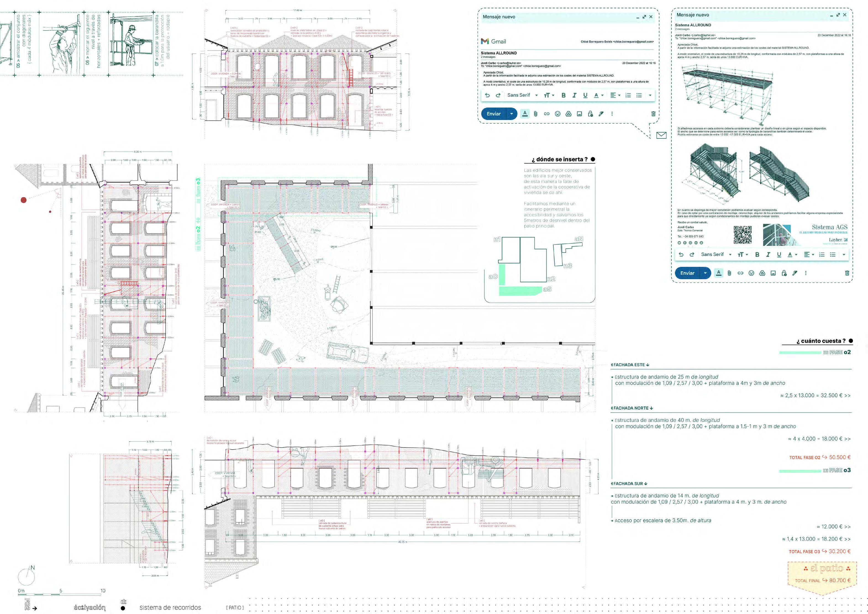
Task: Insert photo in the scaffold-images message window
Action: click(x=773, y=273)
